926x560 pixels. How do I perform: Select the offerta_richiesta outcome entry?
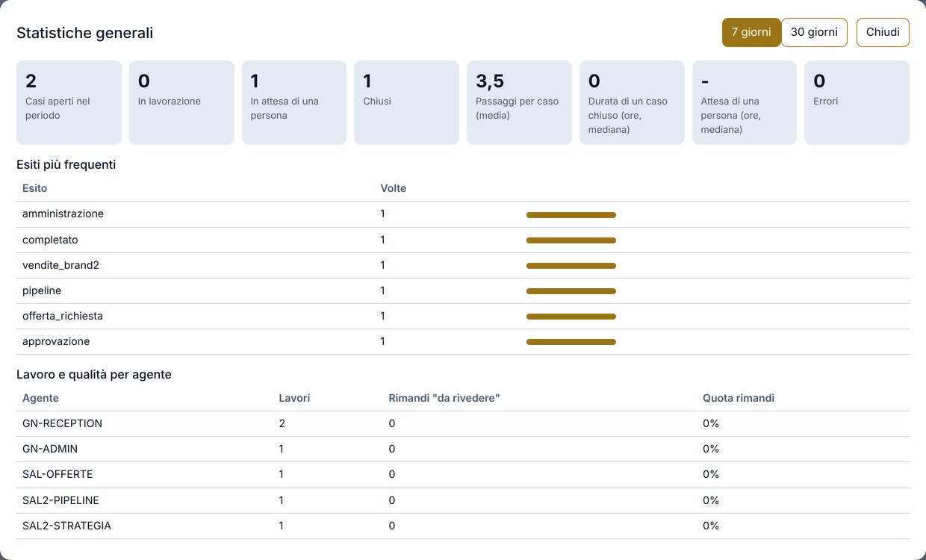coord(463,317)
